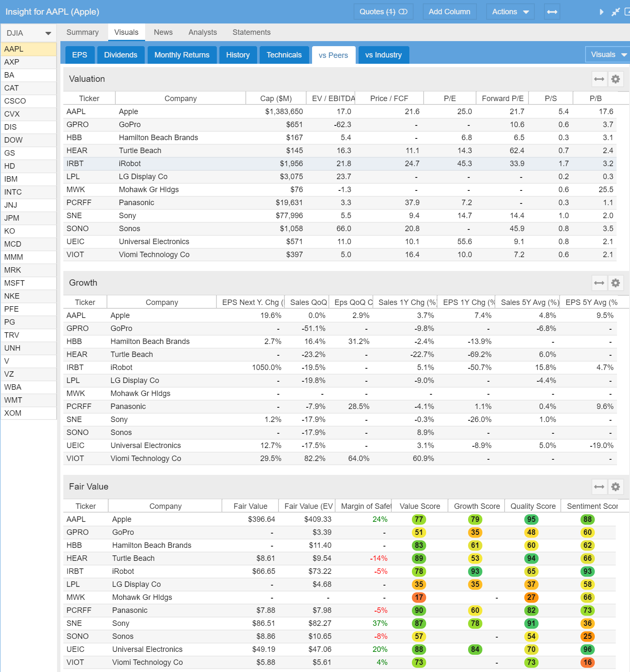
Task: Click Panasonic in the Growth table
Action: coord(128,406)
